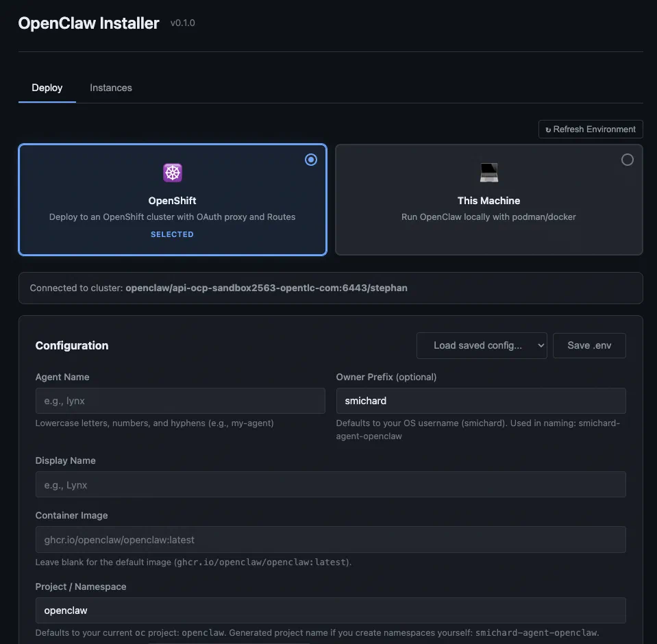Click the Owner Prefix field containing smichard
This screenshot has width=657, height=644.
click(x=481, y=401)
